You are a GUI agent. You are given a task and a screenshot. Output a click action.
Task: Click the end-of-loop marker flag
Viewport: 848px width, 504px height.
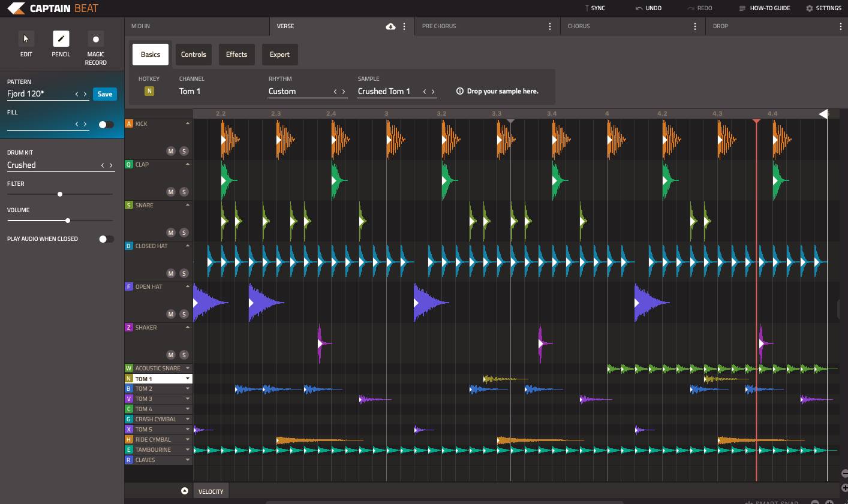pyautogui.click(x=824, y=114)
